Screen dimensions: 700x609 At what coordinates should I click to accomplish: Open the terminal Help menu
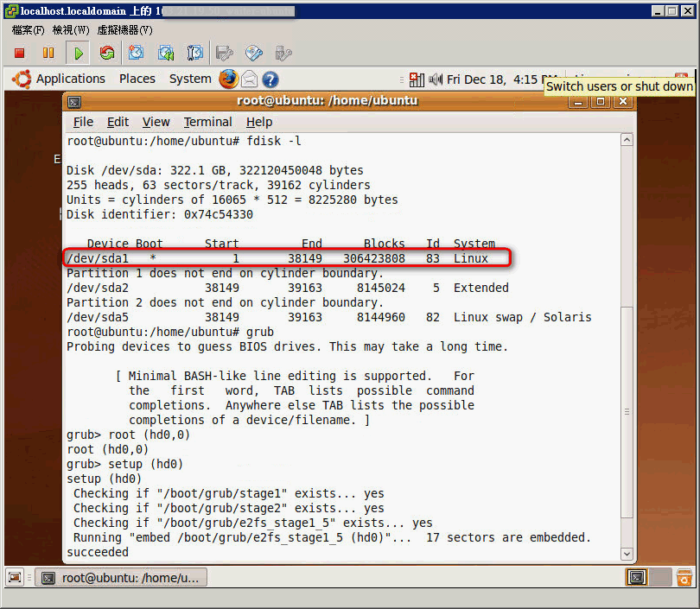coord(259,122)
